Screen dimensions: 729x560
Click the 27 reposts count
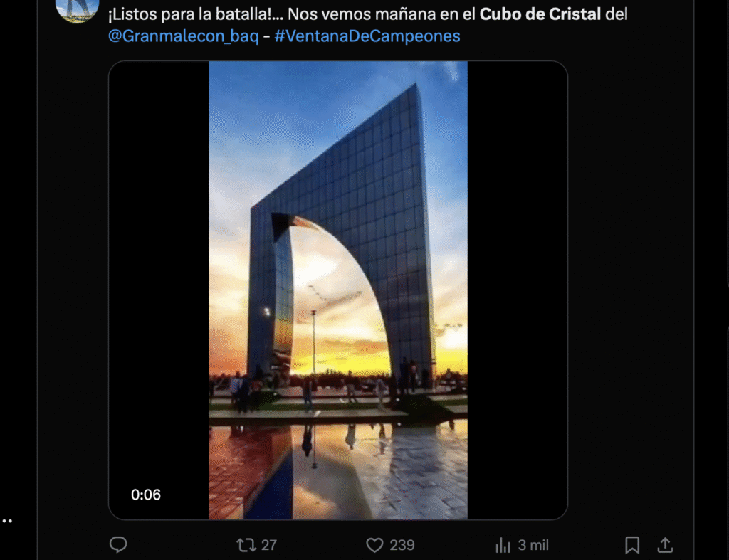click(268, 544)
